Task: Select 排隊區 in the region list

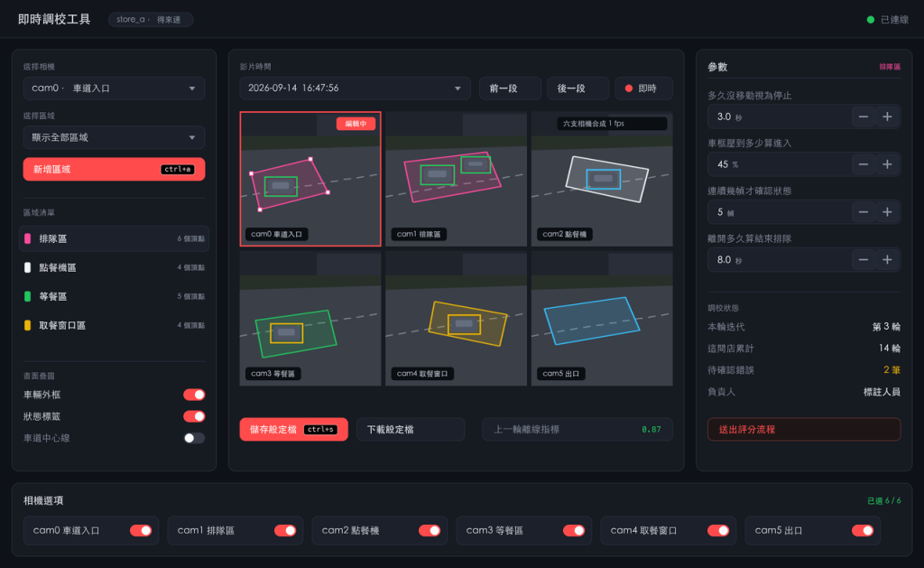Action: (x=115, y=239)
